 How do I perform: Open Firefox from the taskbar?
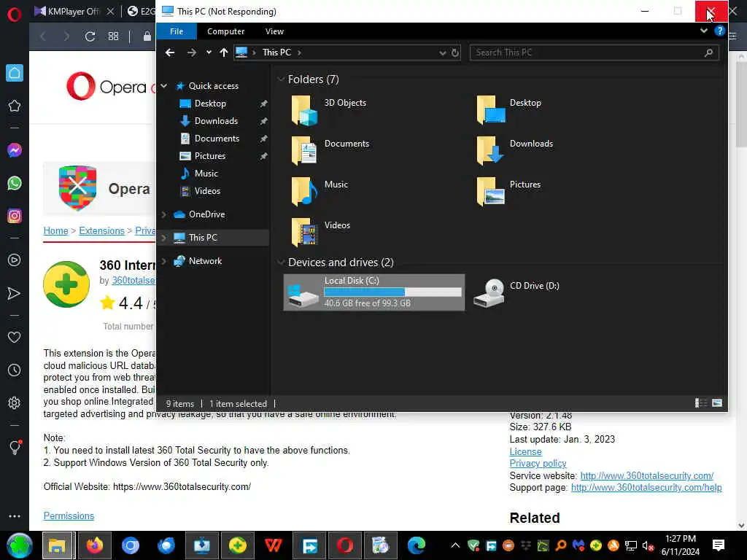(94, 545)
